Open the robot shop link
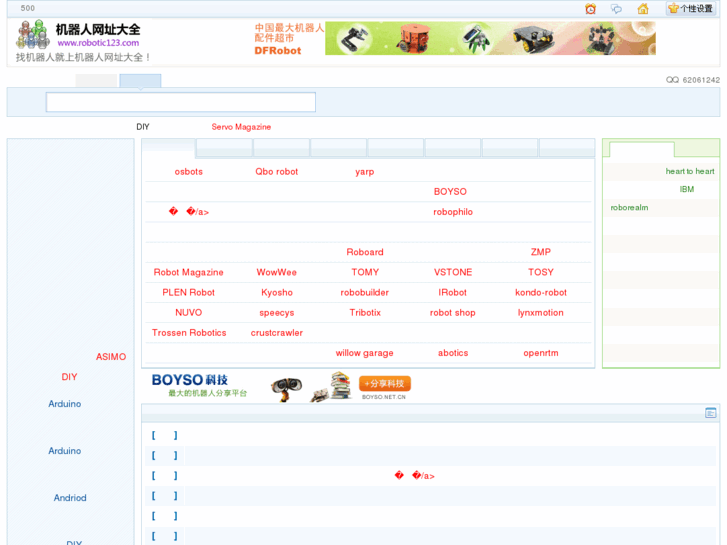 pos(453,313)
